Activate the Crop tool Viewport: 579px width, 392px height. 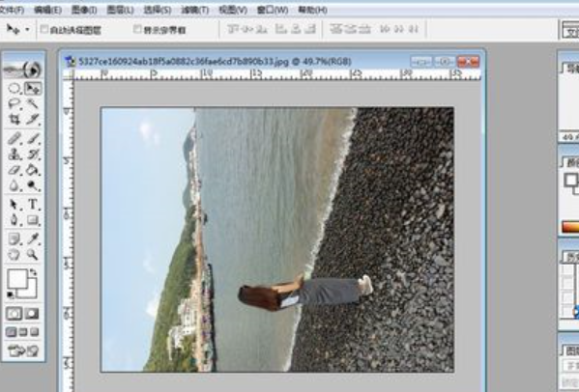pyautogui.click(x=14, y=119)
